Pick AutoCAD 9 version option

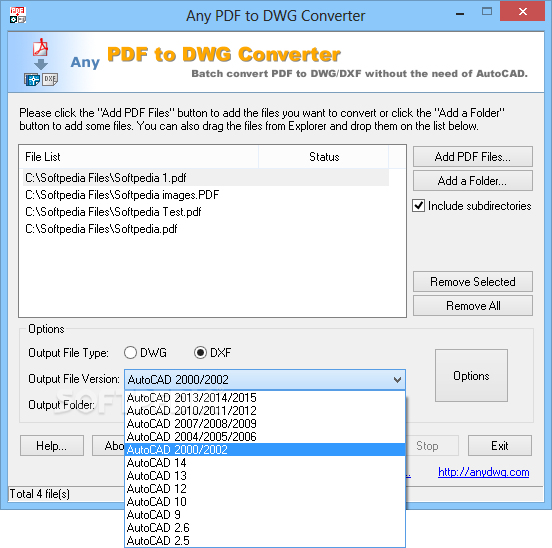point(265,515)
